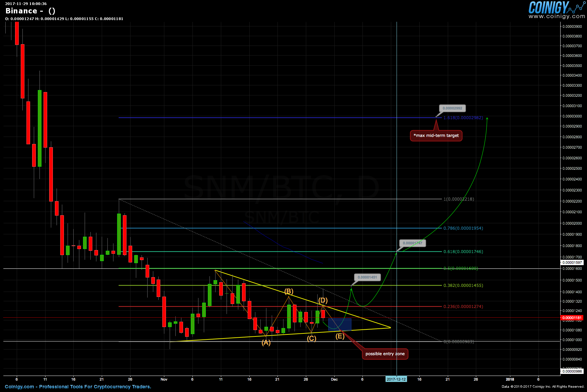Click the red current price tag 0.00001181

572,318
